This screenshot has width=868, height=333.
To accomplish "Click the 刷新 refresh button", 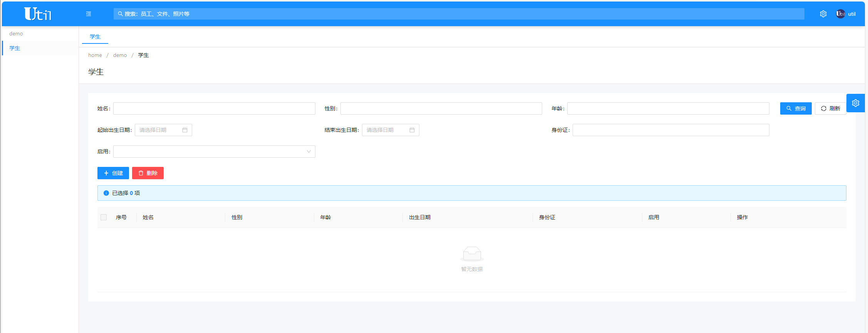I will (830, 108).
